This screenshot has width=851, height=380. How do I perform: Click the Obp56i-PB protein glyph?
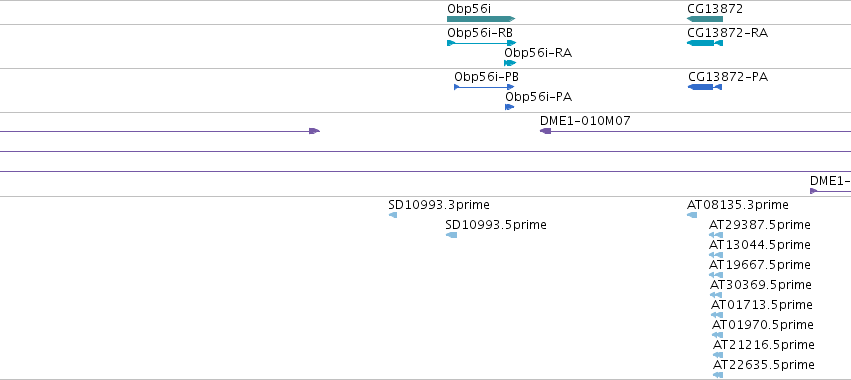click(x=484, y=87)
